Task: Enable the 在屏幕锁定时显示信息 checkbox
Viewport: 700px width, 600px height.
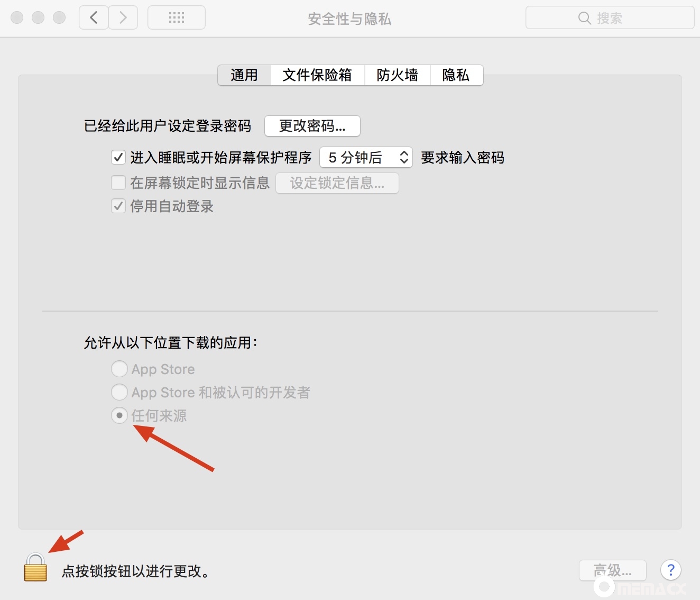Action: coord(118,183)
